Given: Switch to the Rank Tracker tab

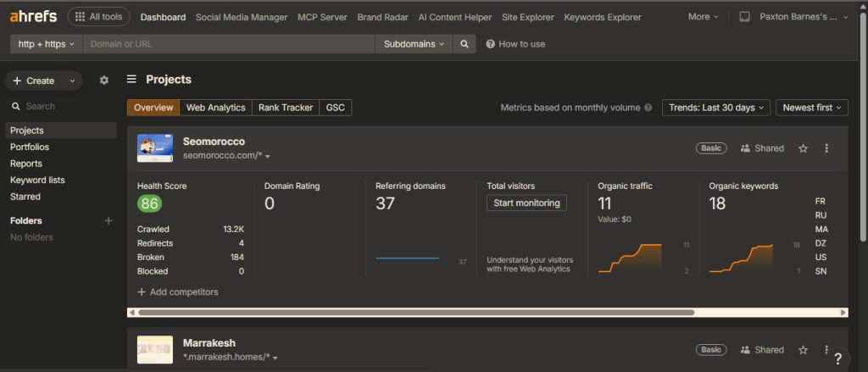Looking at the screenshot, I should (x=286, y=108).
